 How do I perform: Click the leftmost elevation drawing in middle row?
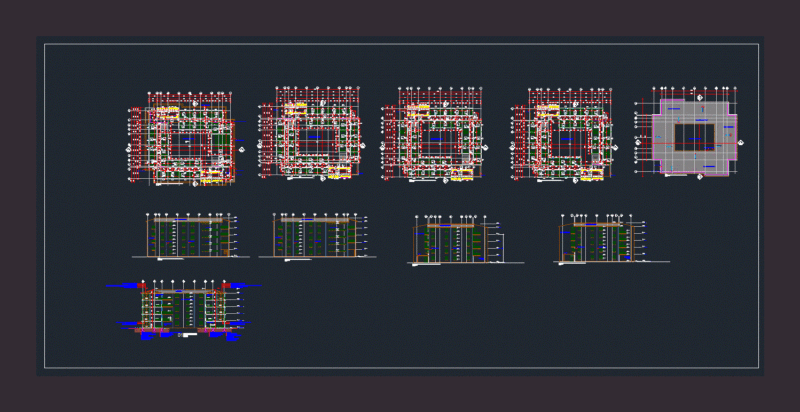coord(191,237)
